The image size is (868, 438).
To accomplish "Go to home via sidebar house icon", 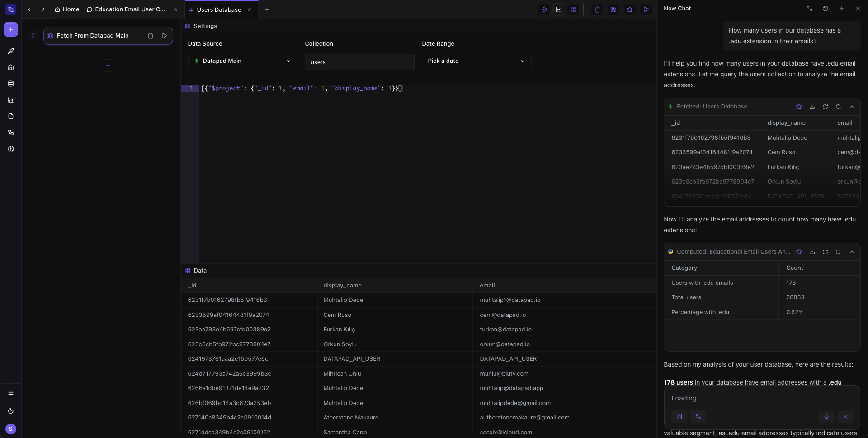I will (x=11, y=67).
